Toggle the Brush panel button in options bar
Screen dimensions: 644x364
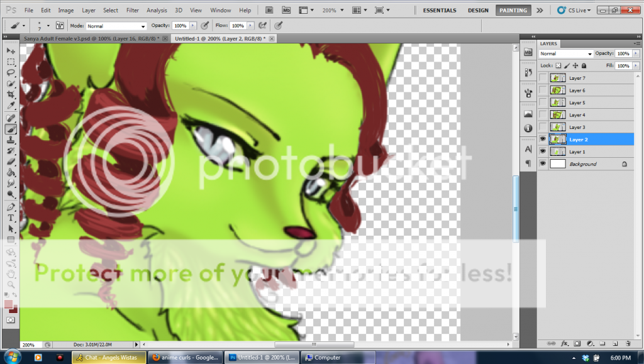[60, 26]
